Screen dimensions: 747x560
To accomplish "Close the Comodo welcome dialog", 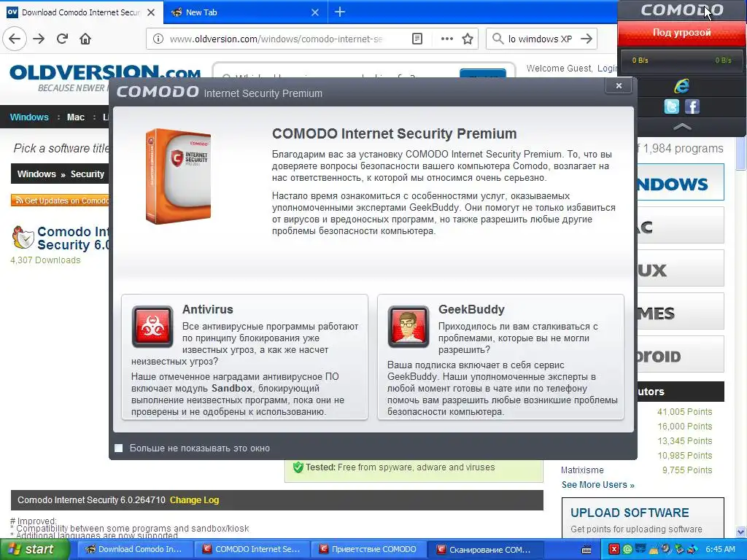I will [x=619, y=86].
